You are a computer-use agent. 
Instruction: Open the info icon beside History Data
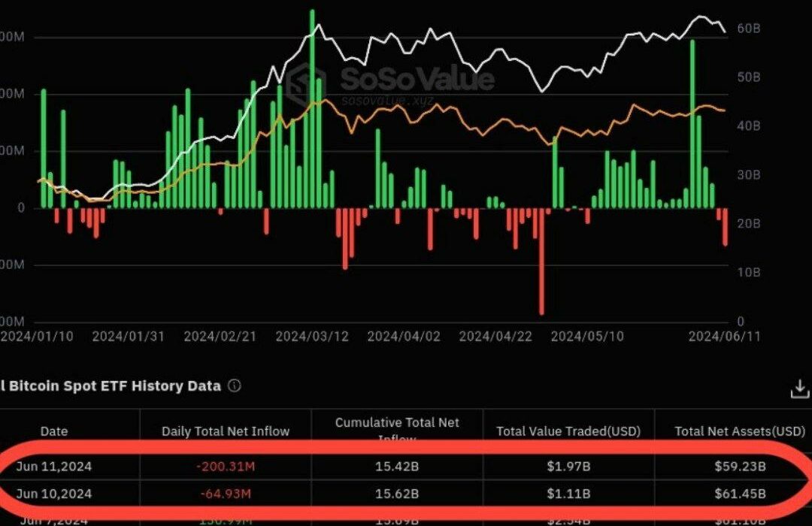(x=235, y=385)
